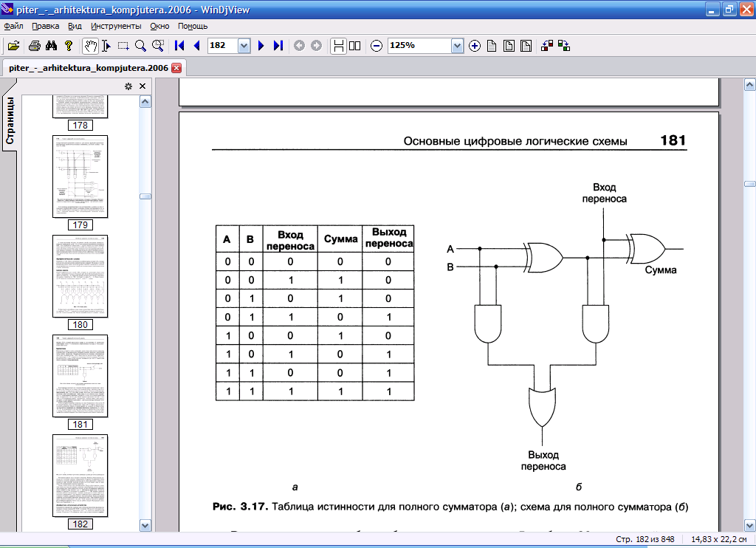Image resolution: width=756 pixels, height=548 pixels.
Task: Open Find with the binoculars icon
Action: pos(51,46)
